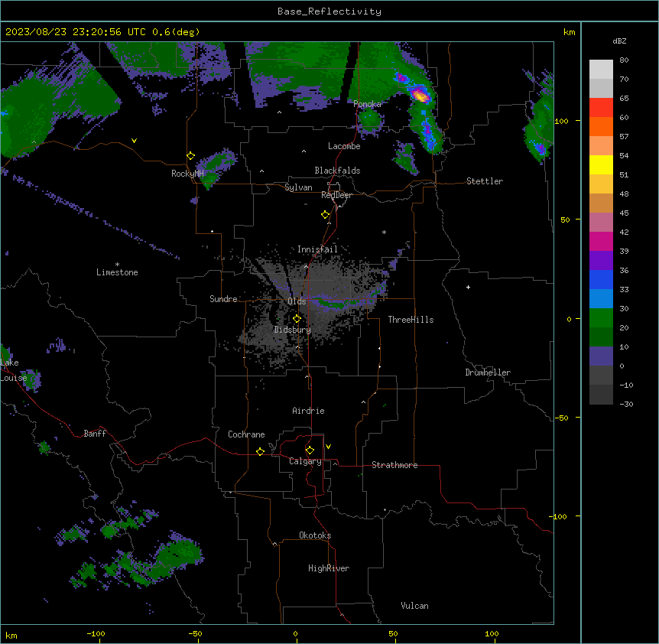The image size is (659, 644).
Task: Click the Base_Reflectivity title text
Action: coord(329,11)
